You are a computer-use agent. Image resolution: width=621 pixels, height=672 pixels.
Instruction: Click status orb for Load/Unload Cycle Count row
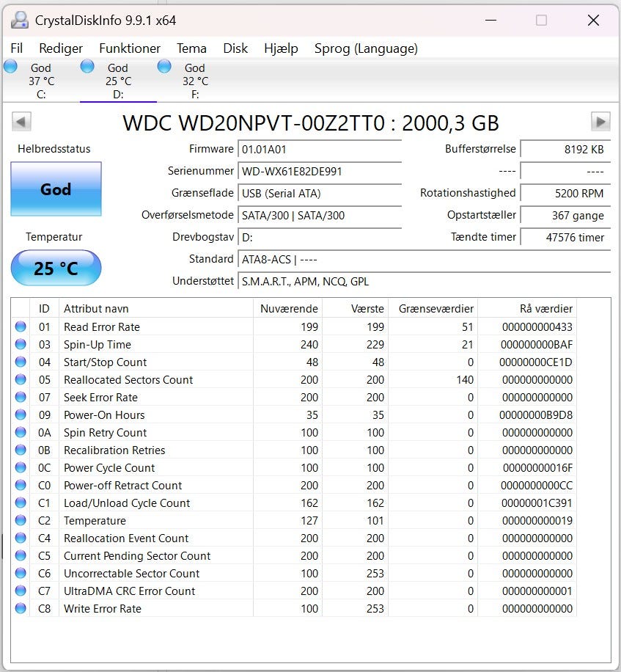[21, 503]
